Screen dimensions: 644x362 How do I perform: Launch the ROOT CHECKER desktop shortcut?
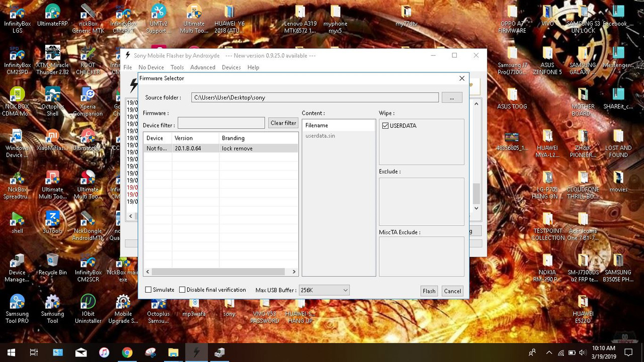(x=88, y=60)
